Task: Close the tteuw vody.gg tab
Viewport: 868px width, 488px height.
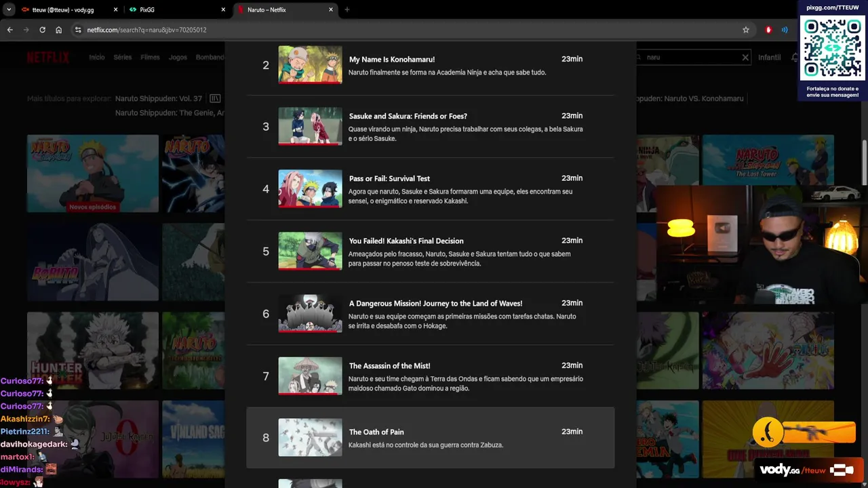Action: (x=116, y=9)
